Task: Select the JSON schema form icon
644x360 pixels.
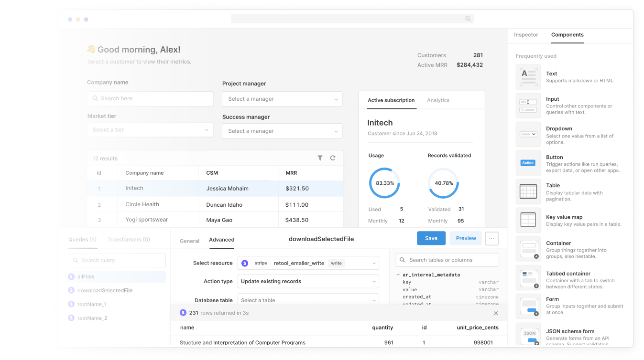Action: click(x=528, y=334)
